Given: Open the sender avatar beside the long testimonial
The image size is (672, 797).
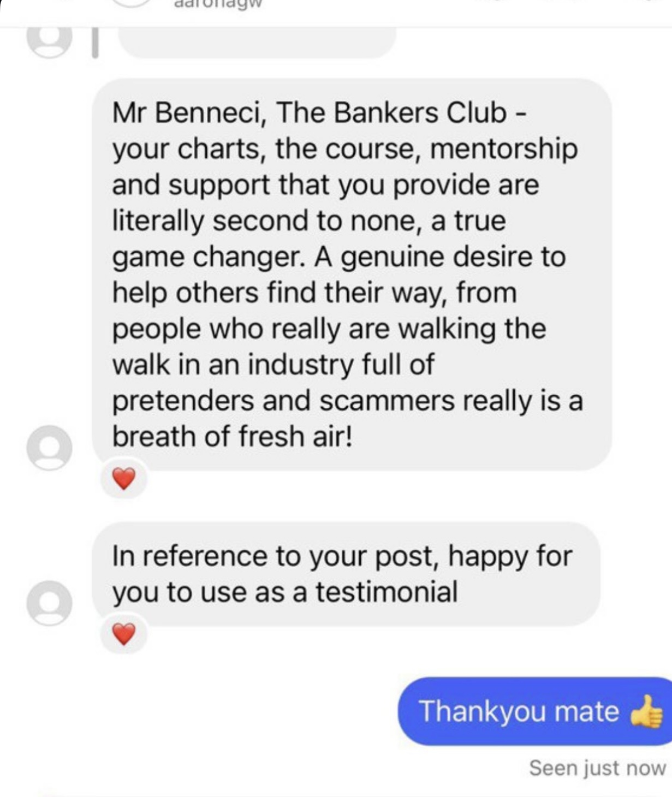Looking at the screenshot, I should [x=49, y=448].
